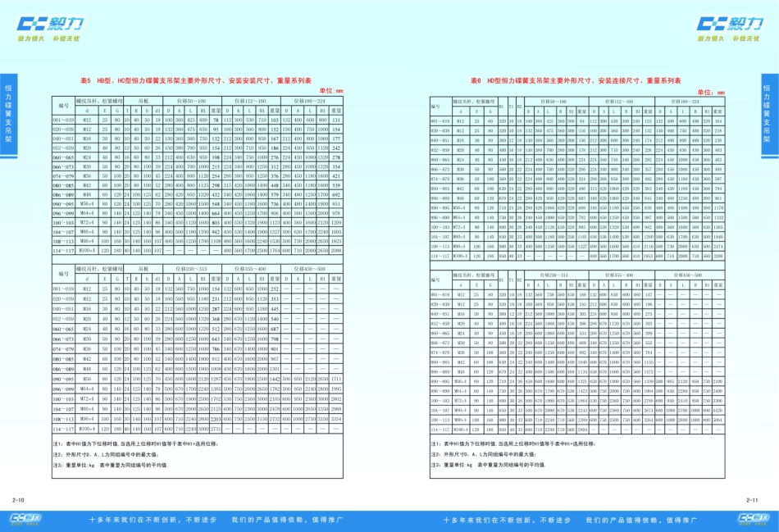Click row label 060~065 in Table 5 lower section

point(64,330)
